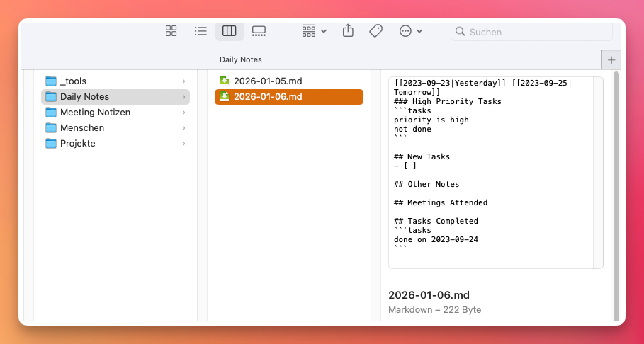Open the _tools folder
The height and width of the screenshot is (344, 644).
tap(73, 81)
